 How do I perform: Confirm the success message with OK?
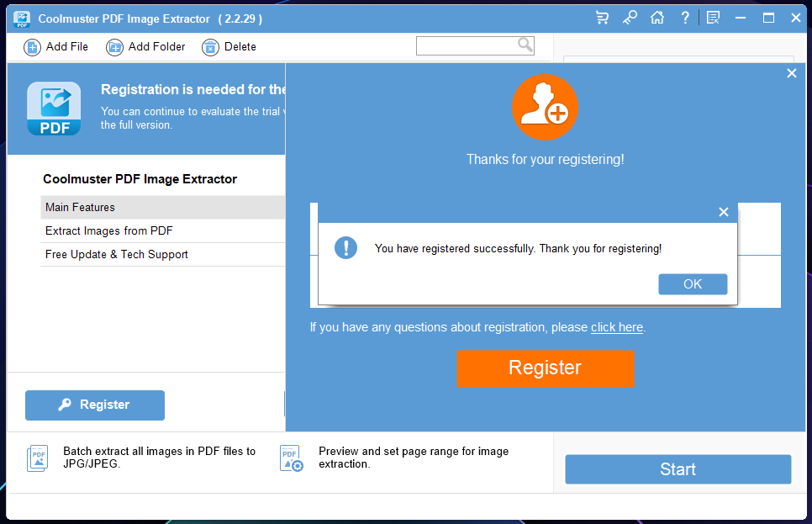[x=693, y=284]
